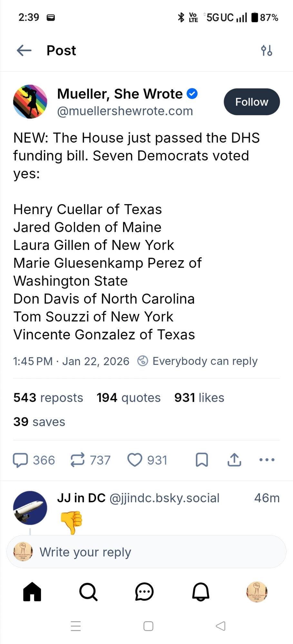Viewport: 293px width, 644px height.
Task: Open the Search tab
Action: coord(88,592)
